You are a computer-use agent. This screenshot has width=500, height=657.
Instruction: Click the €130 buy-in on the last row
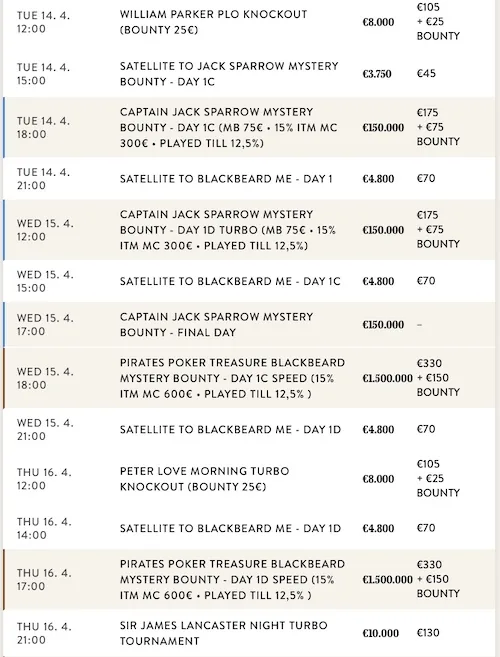pyautogui.click(x=428, y=633)
